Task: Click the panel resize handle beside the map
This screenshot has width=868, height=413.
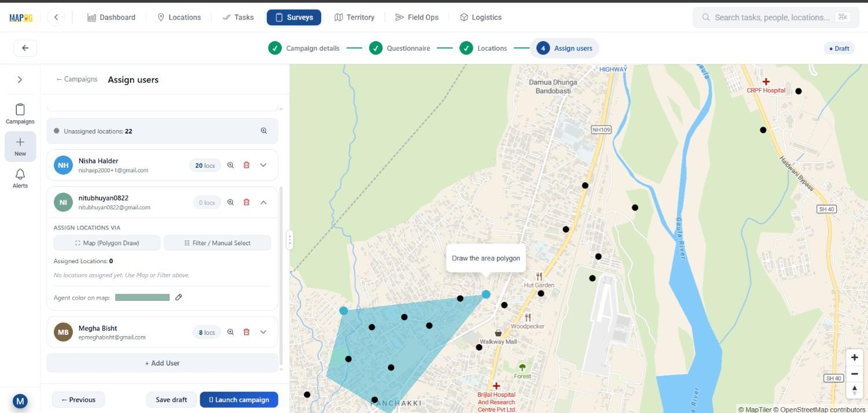Action: 290,239
